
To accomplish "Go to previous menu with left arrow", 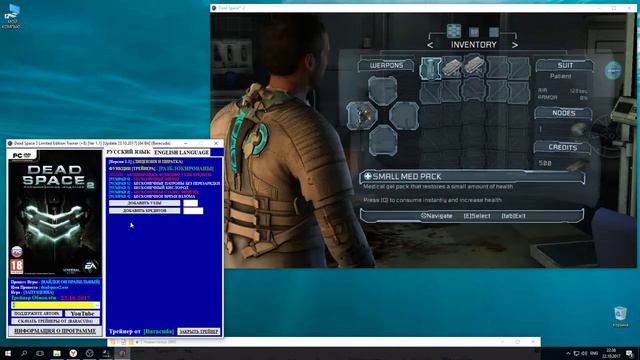I will tap(430, 45).
